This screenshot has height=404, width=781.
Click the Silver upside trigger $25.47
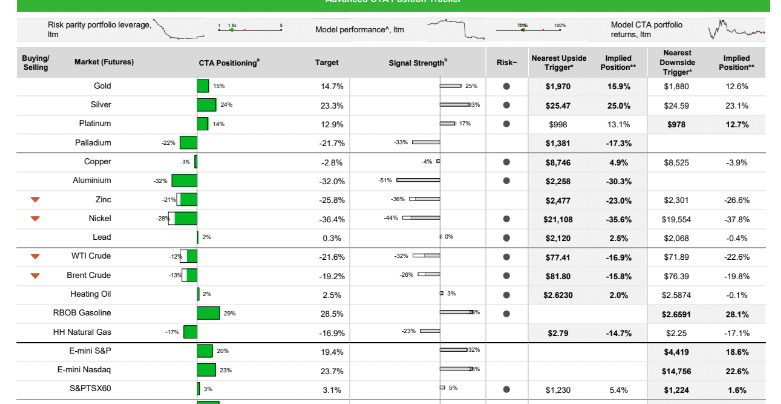(x=558, y=106)
